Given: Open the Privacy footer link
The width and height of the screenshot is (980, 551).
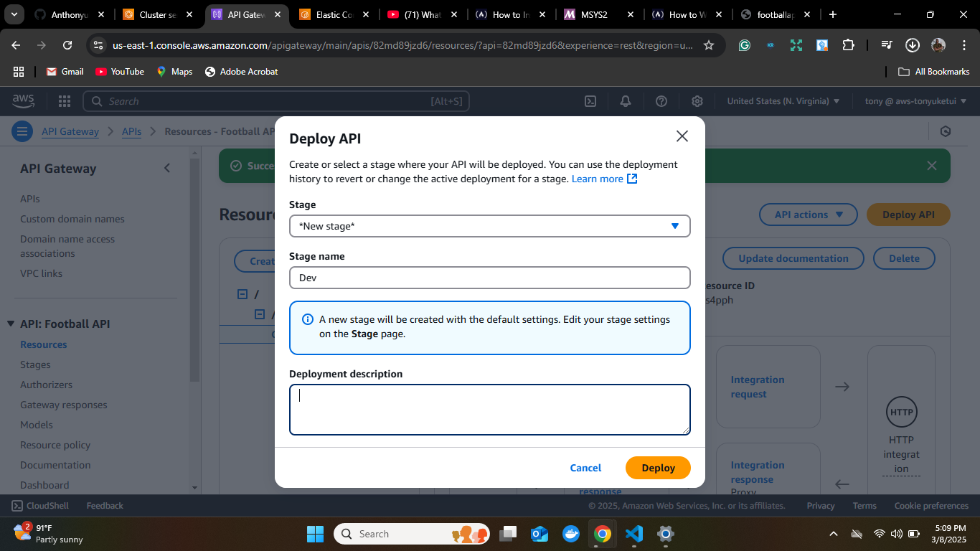Looking at the screenshot, I should 820,505.
